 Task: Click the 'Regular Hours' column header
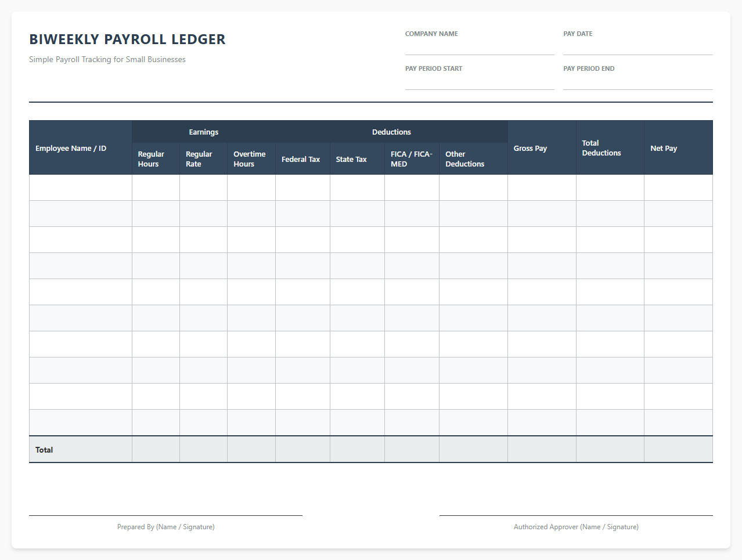pyautogui.click(x=156, y=159)
